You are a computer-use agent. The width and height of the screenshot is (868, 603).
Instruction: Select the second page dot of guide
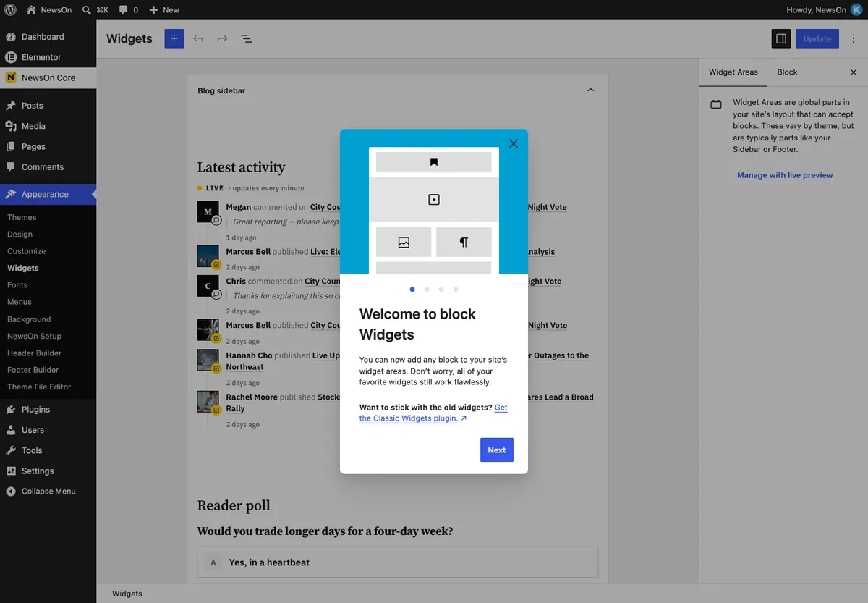(427, 290)
